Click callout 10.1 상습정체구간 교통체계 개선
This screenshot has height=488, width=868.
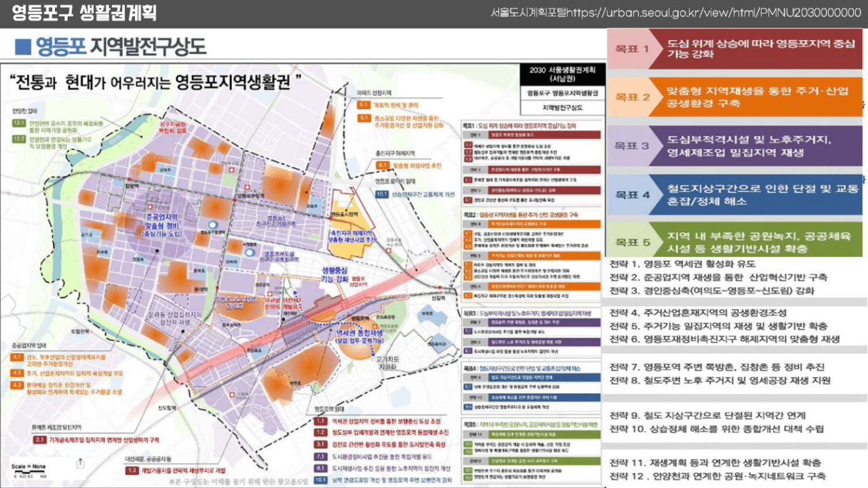click(414, 193)
